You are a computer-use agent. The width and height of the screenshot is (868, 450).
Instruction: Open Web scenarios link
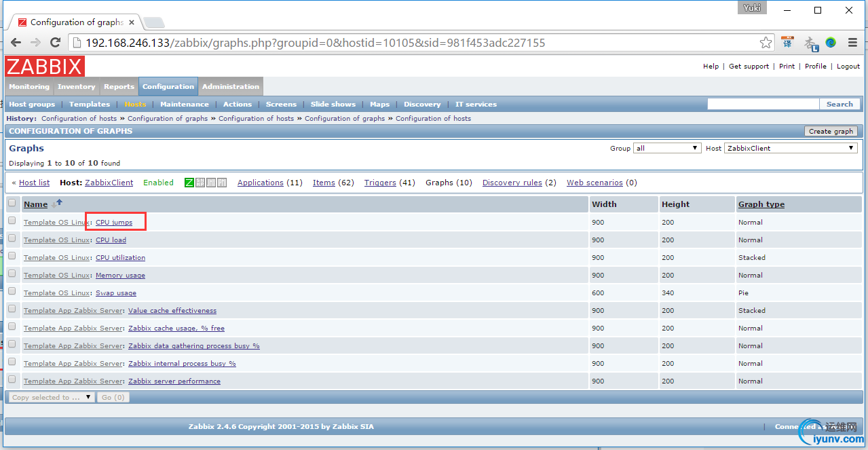click(595, 183)
